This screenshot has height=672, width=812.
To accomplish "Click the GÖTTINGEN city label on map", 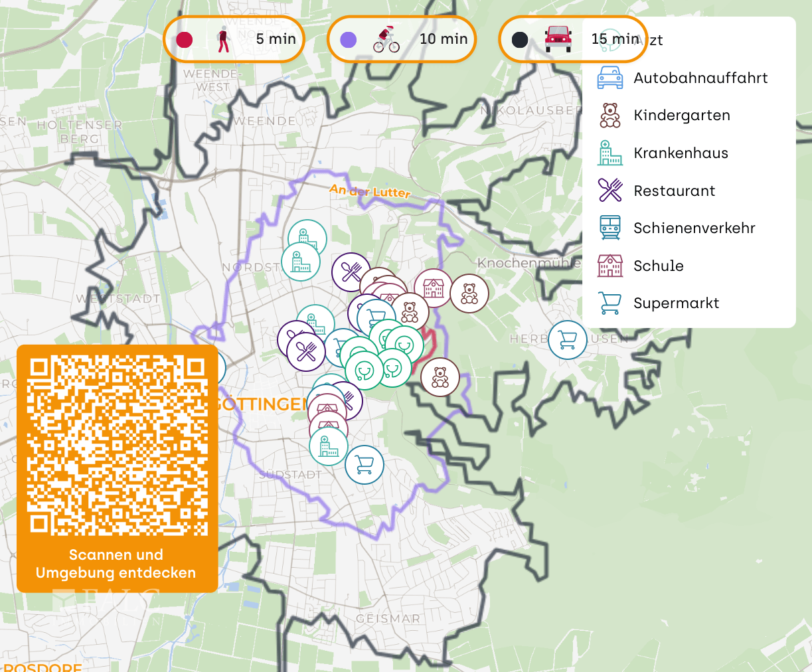I will [x=263, y=404].
